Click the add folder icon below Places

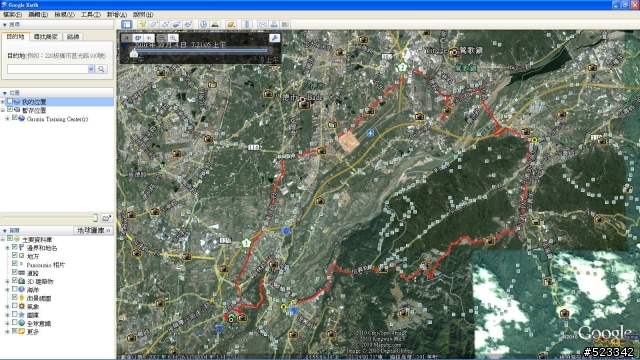(107, 218)
